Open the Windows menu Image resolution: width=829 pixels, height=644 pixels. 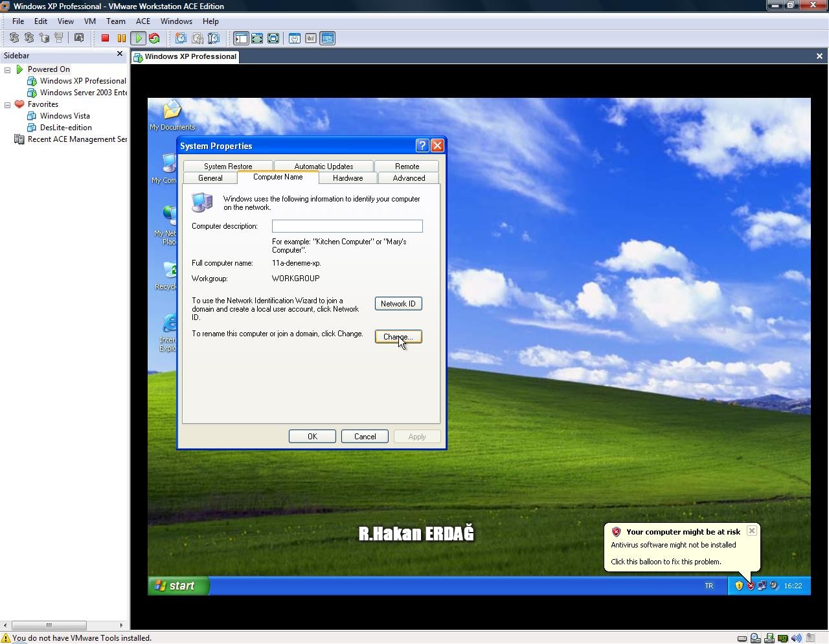pos(176,21)
